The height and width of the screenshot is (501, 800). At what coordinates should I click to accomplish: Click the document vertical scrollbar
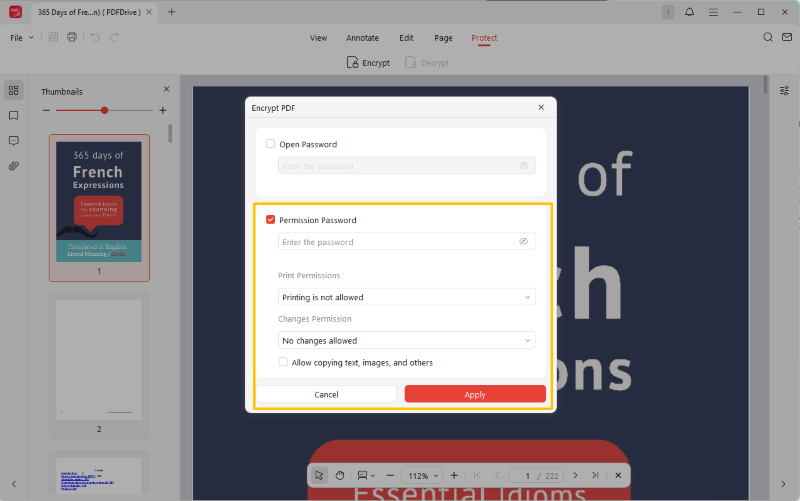(765, 85)
